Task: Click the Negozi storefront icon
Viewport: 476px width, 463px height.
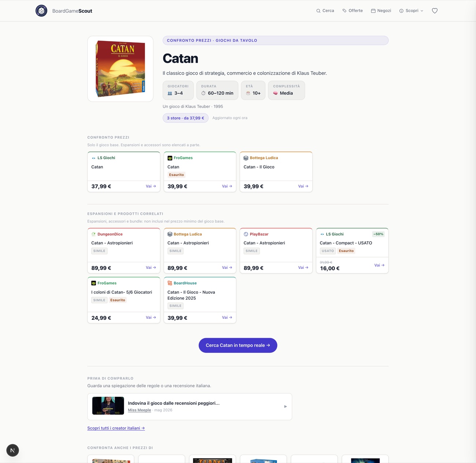Action: pos(373,11)
